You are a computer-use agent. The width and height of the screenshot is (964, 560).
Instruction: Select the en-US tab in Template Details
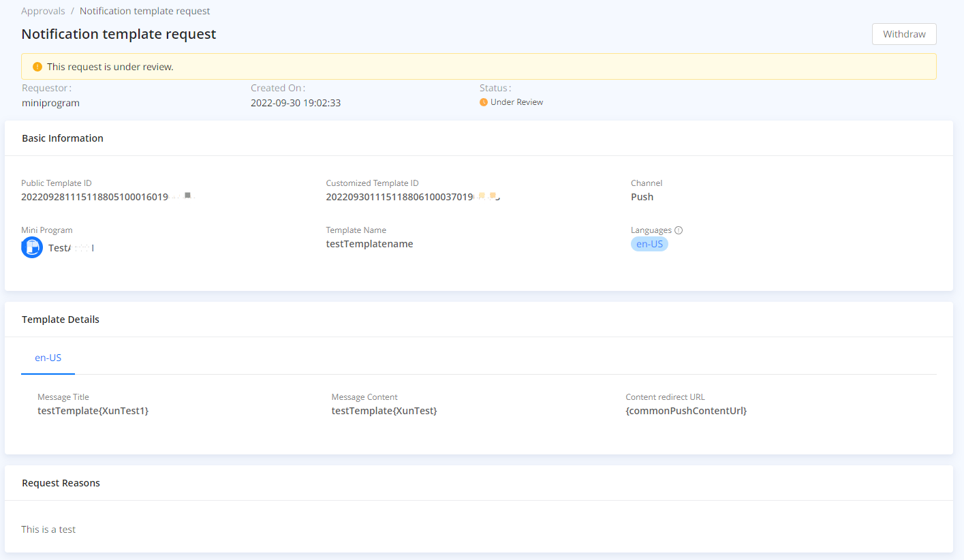click(48, 358)
